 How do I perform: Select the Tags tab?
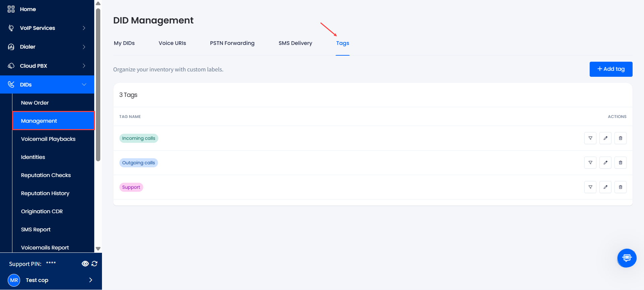pos(343,43)
